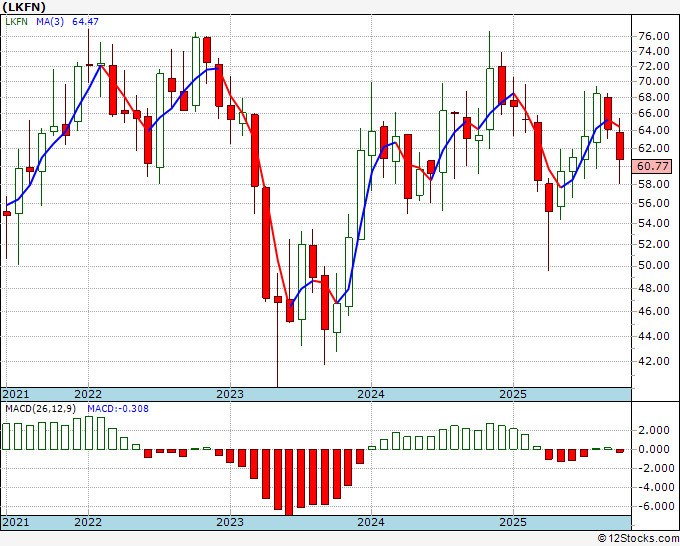Select 2024 on the price chart time axis
Image resolution: width=680 pixels, height=546 pixels.
pos(371,394)
